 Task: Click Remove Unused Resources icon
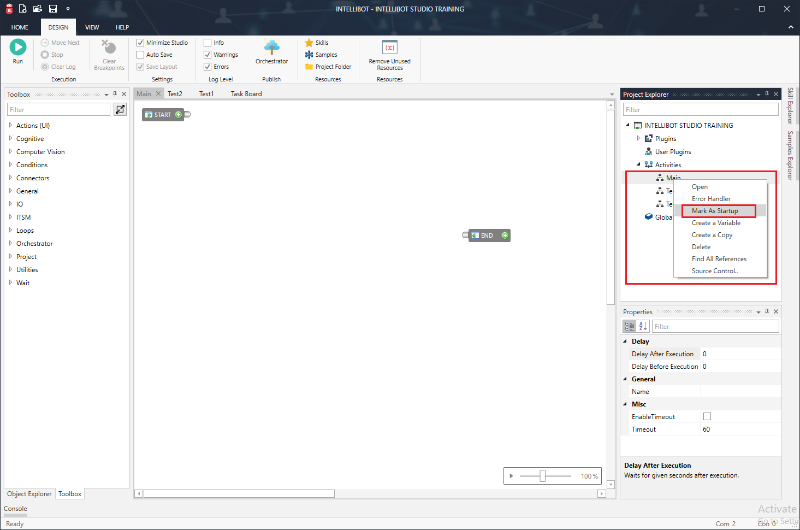click(390, 48)
